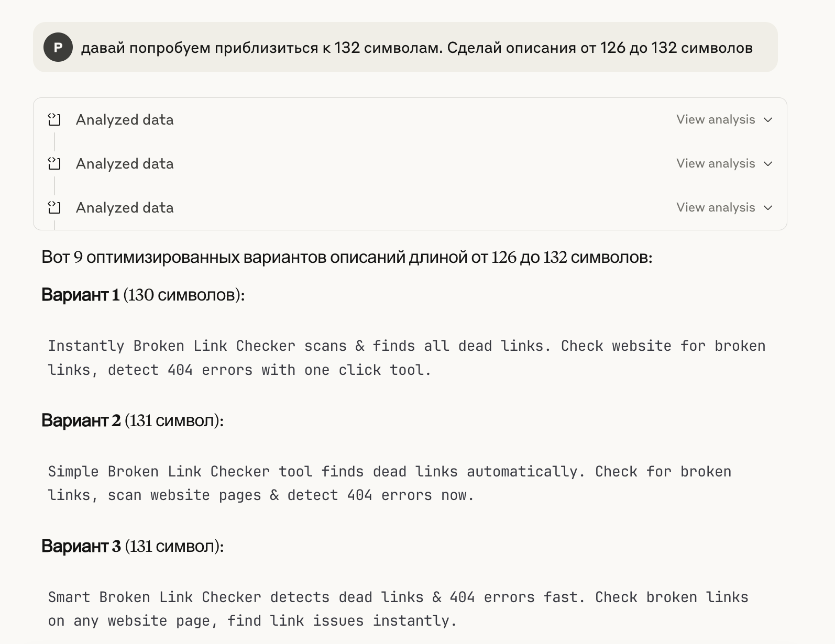Screen dimensions: 835x644
Task: Expand the second View analysis chevron
Action: pyautogui.click(x=768, y=164)
